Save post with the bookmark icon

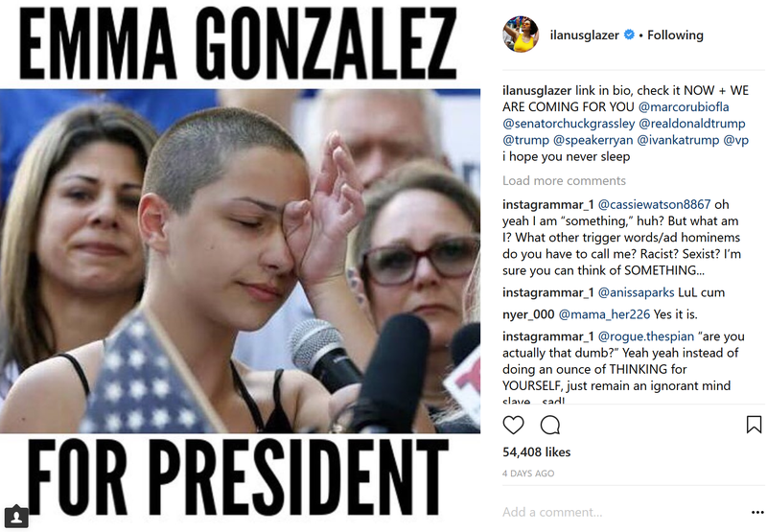tap(754, 425)
